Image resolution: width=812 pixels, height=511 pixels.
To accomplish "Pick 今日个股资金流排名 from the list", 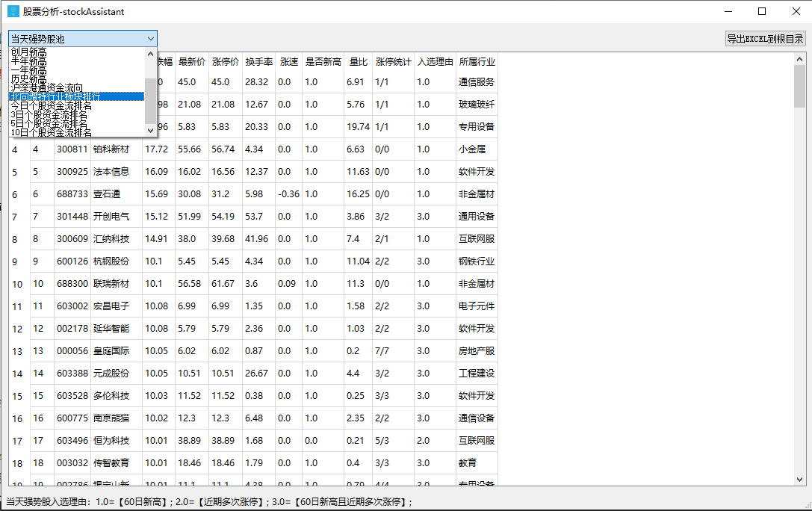I will (x=52, y=105).
